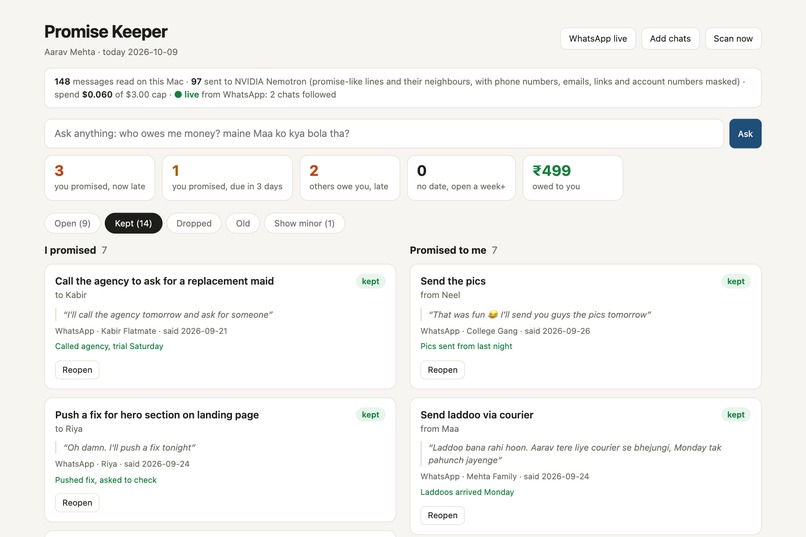Click the Promise Keeper title

click(x=106, y=32)
